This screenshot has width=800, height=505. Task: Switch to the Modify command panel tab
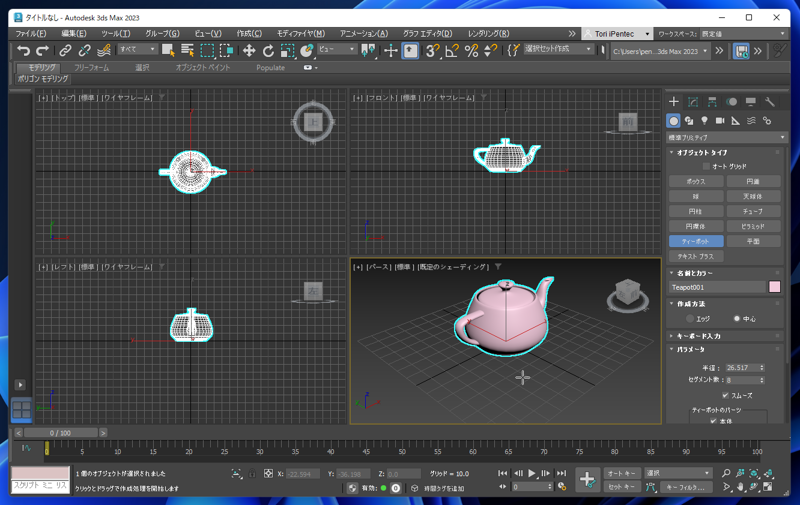point(693,102)
